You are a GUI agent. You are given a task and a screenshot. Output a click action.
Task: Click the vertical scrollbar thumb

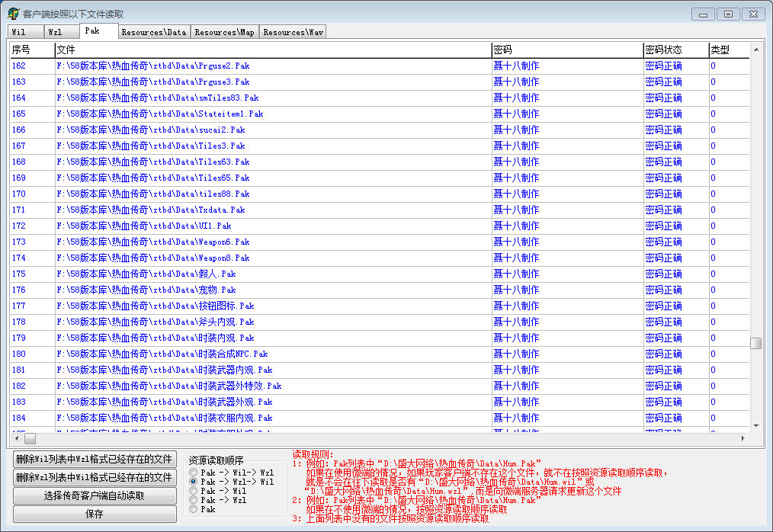756,343
